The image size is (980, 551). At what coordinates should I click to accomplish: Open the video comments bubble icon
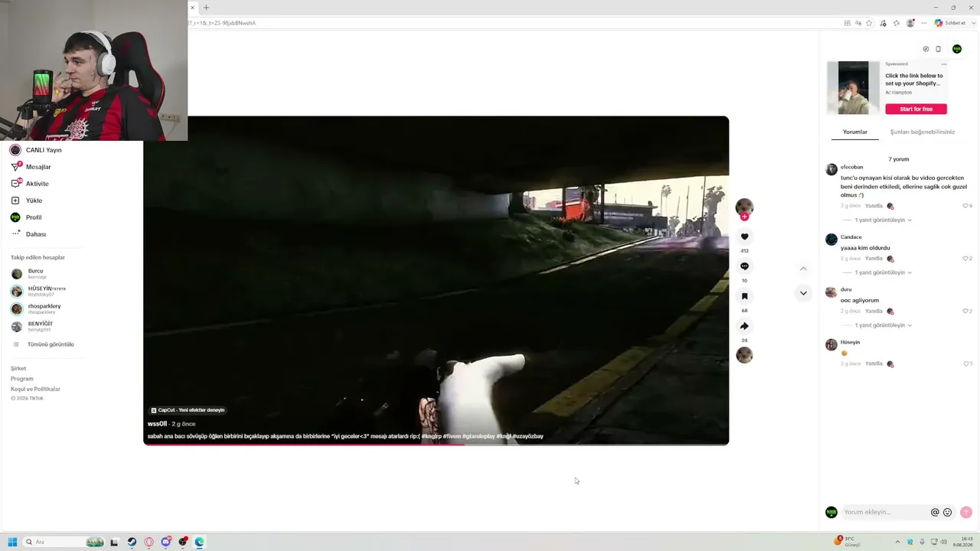pos(744,266)
